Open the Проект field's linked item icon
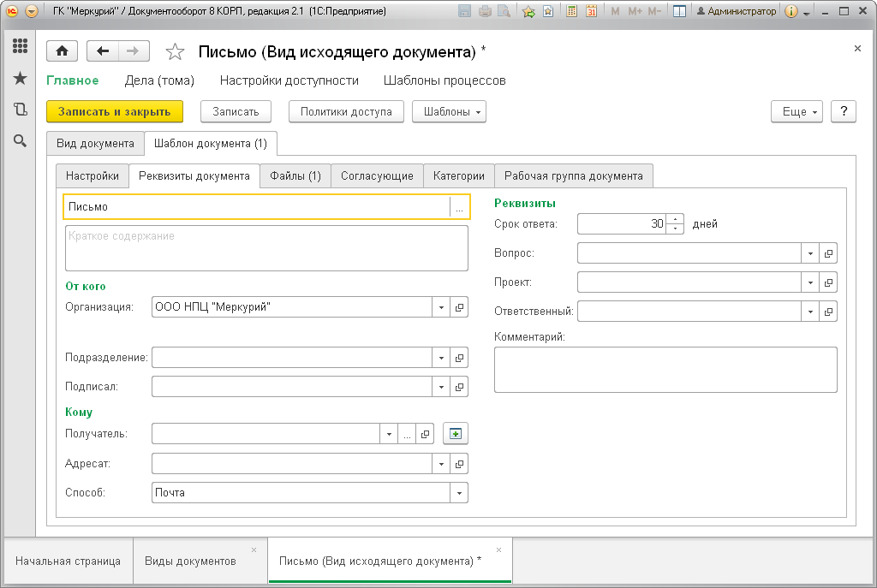This screenshot has width=877, height=588. coord(828,282)
